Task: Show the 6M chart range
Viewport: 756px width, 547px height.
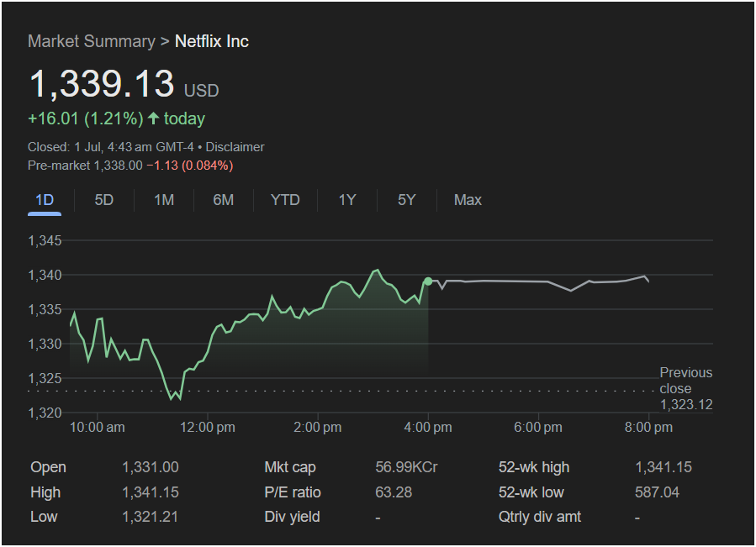Action: [223, 200]
